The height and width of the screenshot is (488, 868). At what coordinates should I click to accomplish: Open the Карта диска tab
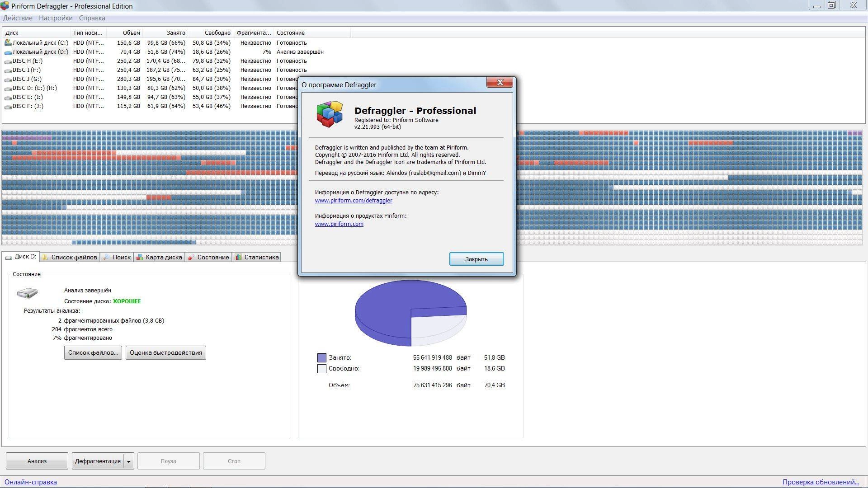coord(159,257)
